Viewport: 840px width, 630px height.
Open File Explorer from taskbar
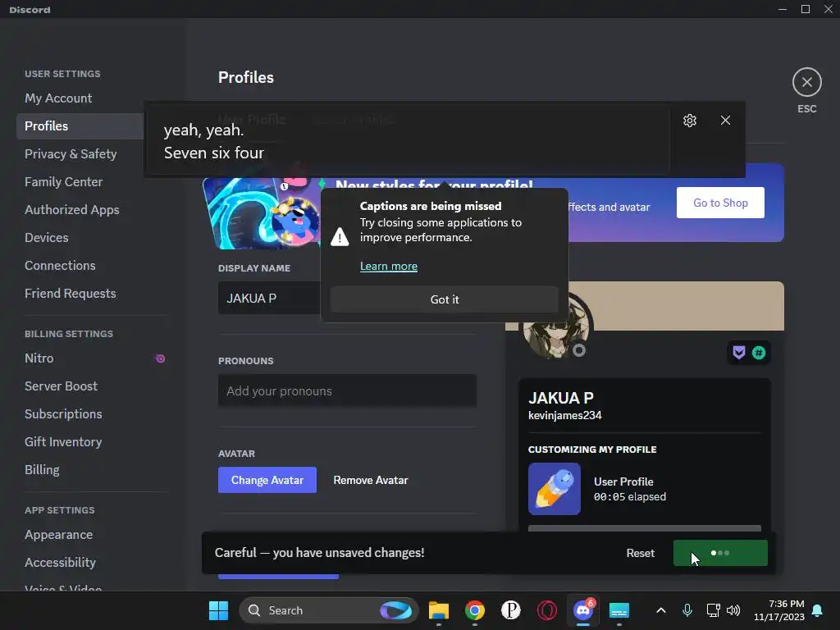coord(439,610)
